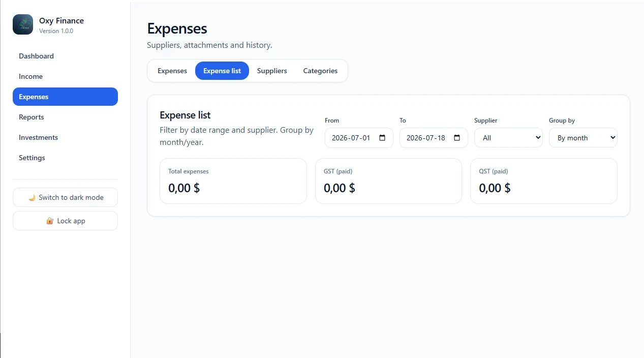Click 'Suppliers, attachments and history.' subtitle
The height and width of the screenshot is (358, 644).
coord(209,45)
